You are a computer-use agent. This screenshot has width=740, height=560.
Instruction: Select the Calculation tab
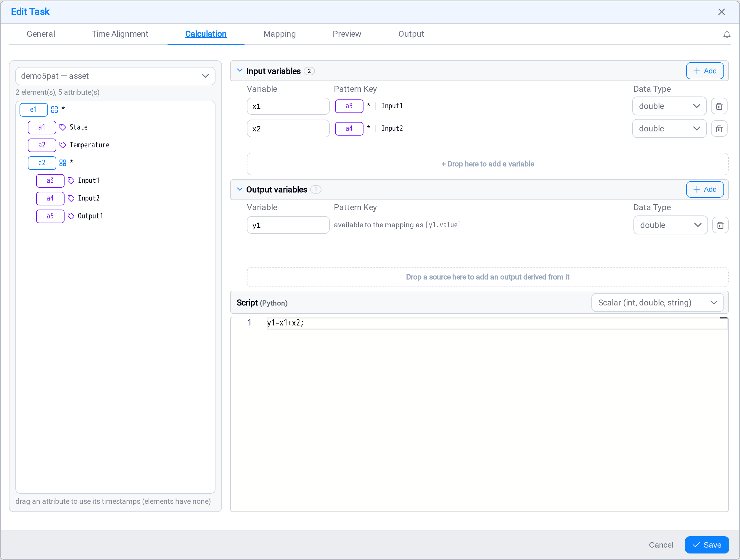click(x=206, y=34)
